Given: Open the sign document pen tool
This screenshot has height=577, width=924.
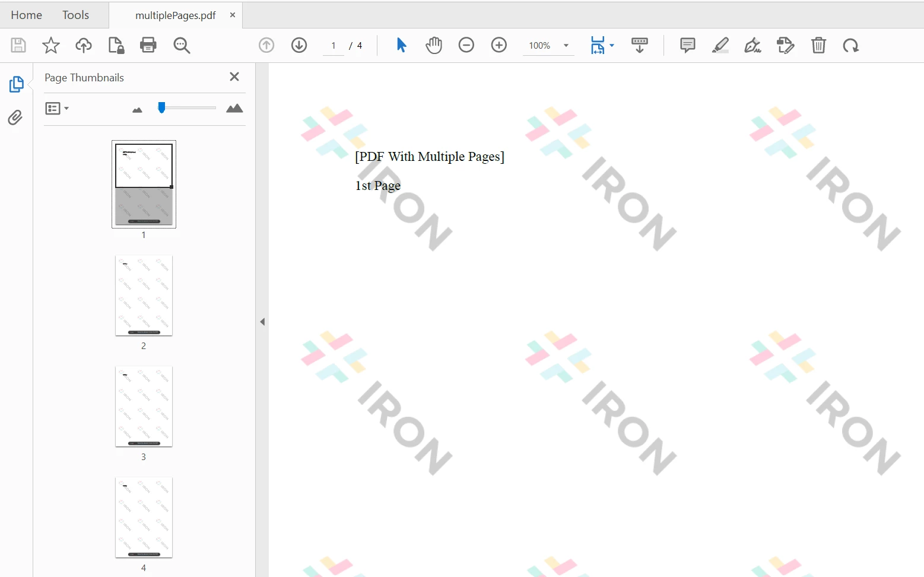Looking at the screenshot, I should pyautogui.click(x=753, y=45).
